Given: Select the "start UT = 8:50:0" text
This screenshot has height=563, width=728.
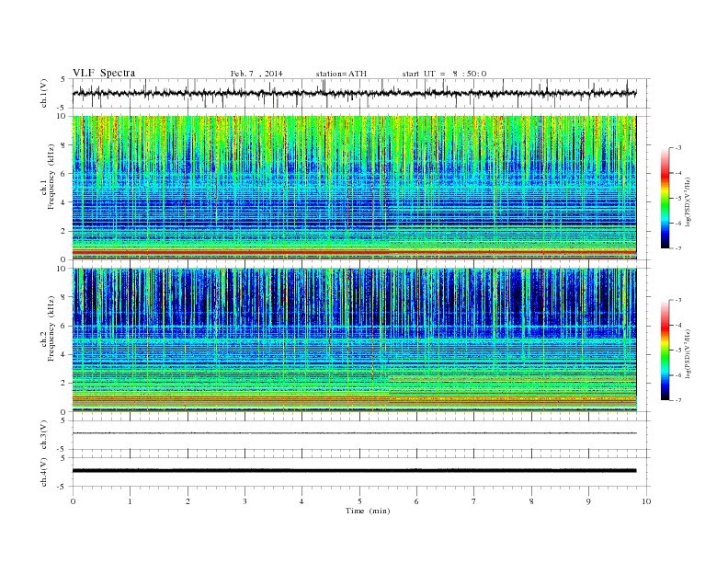Looking at the screenshot, I should point(444,74).
